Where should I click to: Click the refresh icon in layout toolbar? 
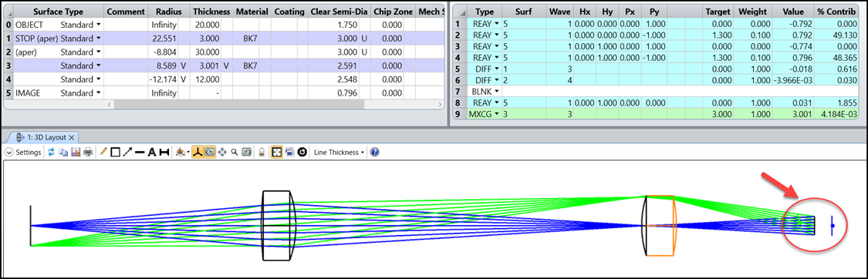pos(51,152)
